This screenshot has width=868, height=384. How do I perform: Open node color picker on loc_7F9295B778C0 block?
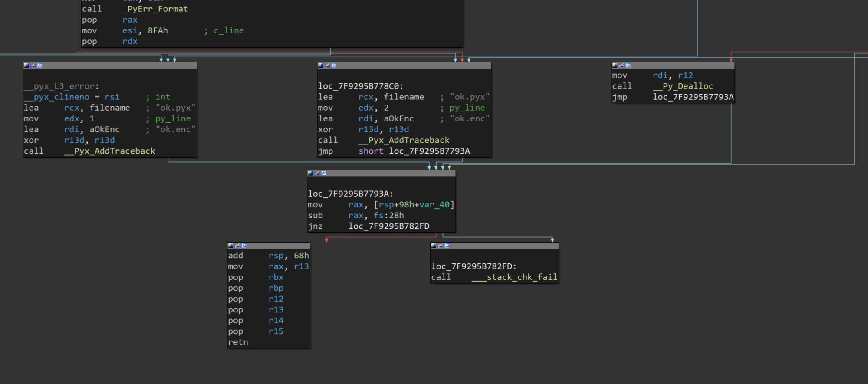320,66
